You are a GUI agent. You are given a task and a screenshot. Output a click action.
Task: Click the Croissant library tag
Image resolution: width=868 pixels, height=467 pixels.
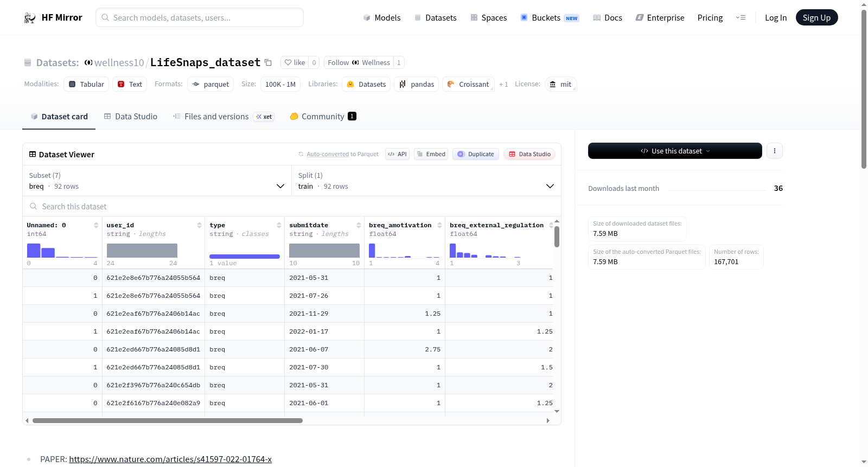468,84
